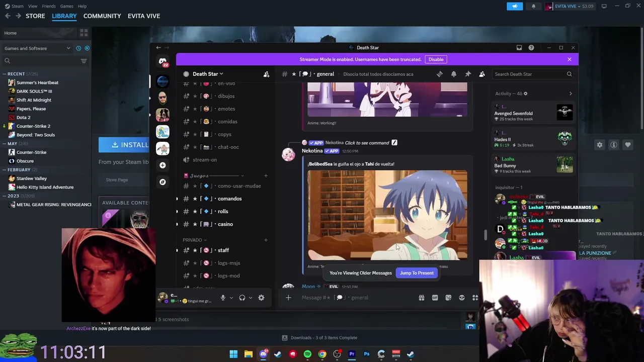644x362 pixels.
Task: Go to Steam STORE tab
Action: click(x=35, y=16)
